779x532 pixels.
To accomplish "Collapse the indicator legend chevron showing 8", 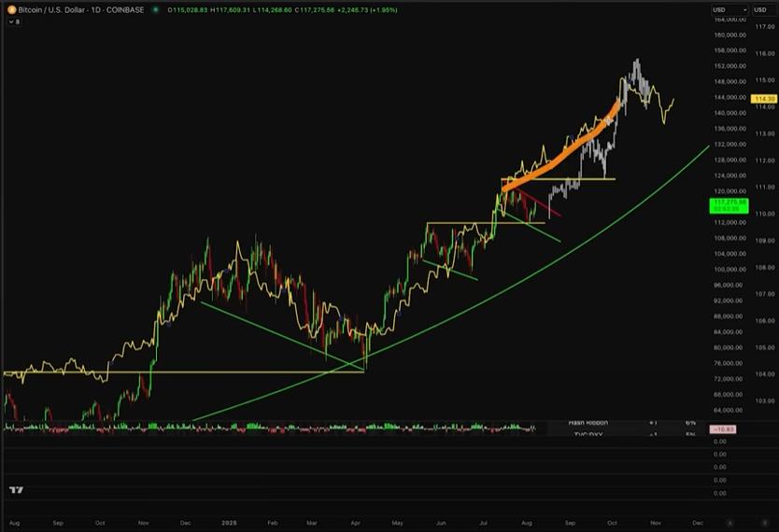I will coord(13,21).
